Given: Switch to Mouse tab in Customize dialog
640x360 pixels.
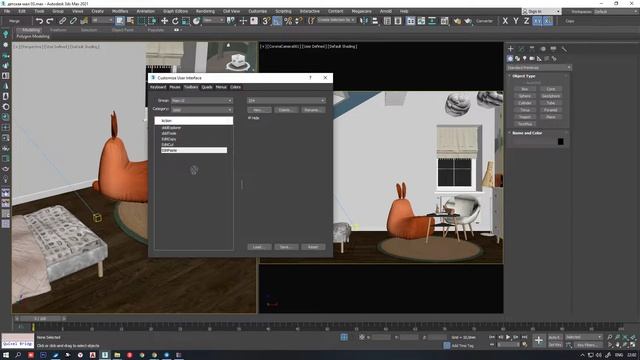Looking at the screenshot, I should pos(175,87).
